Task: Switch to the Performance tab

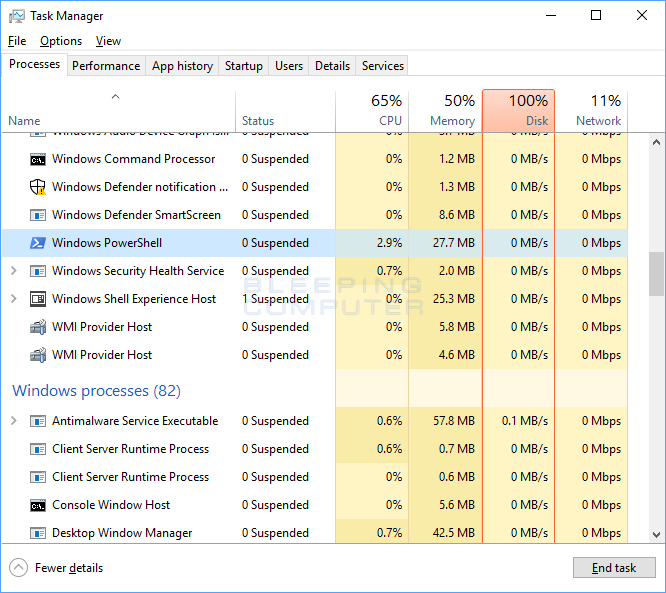Action: tap(106, 66)
